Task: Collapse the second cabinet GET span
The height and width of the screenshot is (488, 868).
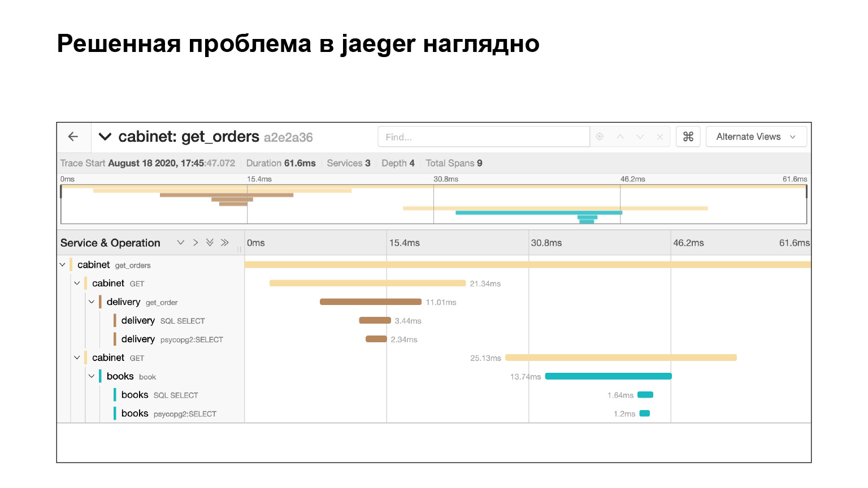Action: [77, 358]
